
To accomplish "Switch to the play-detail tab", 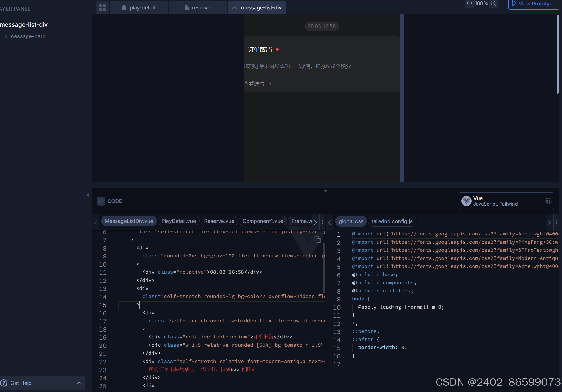I will [139, 8].
